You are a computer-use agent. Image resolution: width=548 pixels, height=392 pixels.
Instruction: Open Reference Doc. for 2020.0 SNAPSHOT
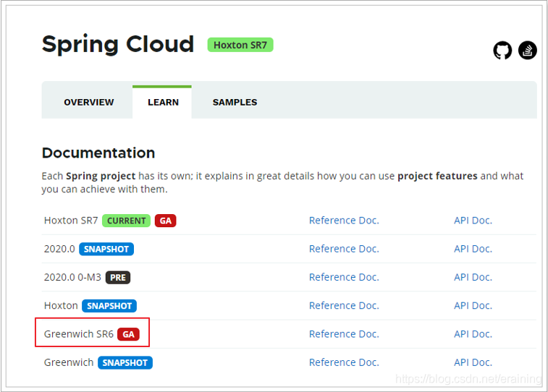[344, 249]
